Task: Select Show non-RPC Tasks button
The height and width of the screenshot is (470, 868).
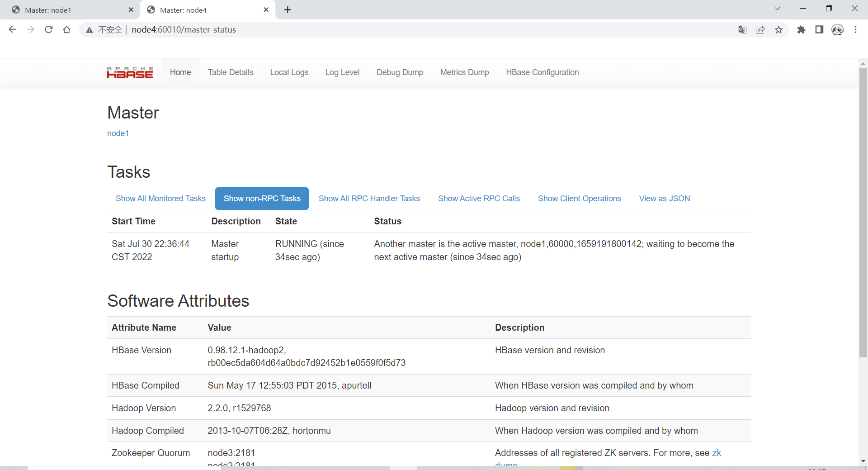Action: point(262,199)
